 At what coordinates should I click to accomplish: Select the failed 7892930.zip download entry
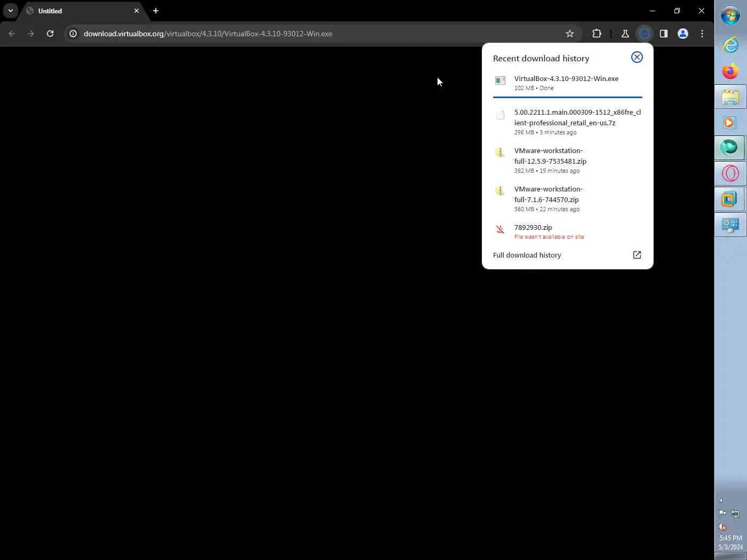567,231
